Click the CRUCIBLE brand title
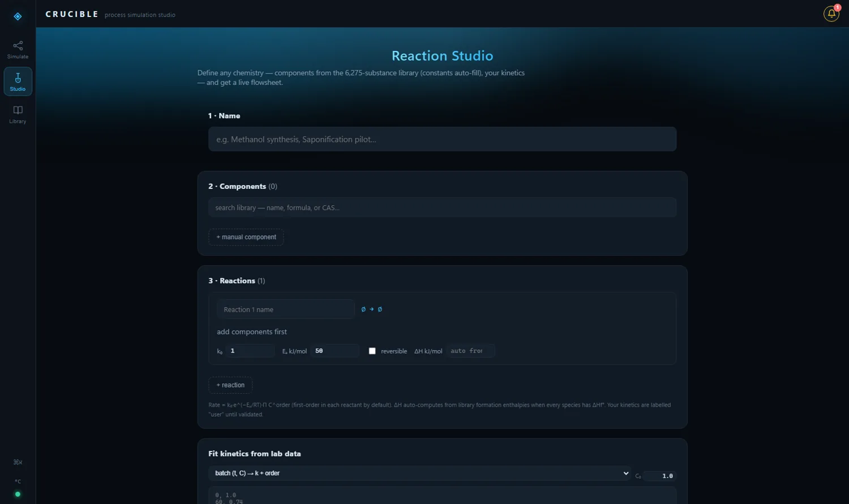This screenshot has width=849, height=504. tap(72, 14)
